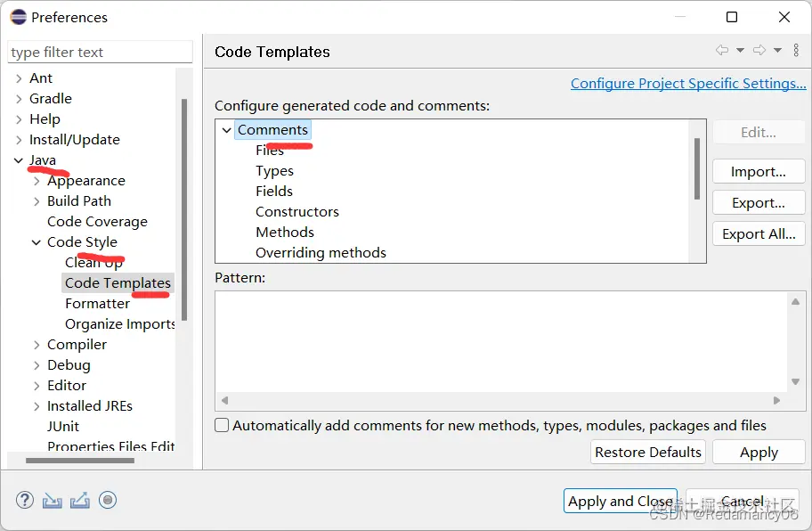The width and height of the screenshot is (812, 531).
Task: Click Configure Project Specific Settings link
Action: (x=688, y=84)
